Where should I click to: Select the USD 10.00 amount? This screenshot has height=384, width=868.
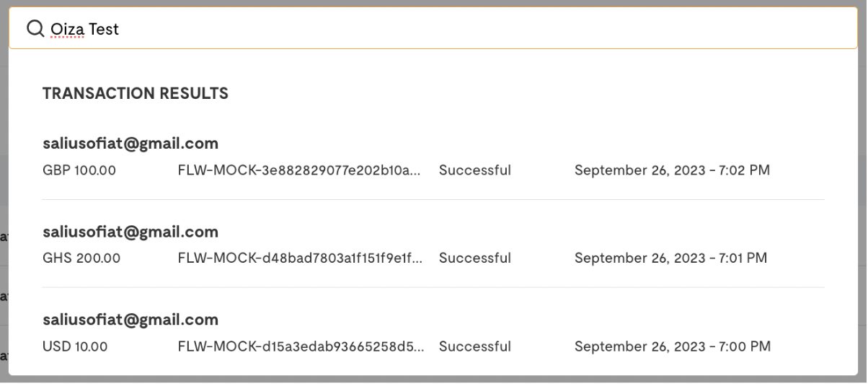(x=75, y=346)
